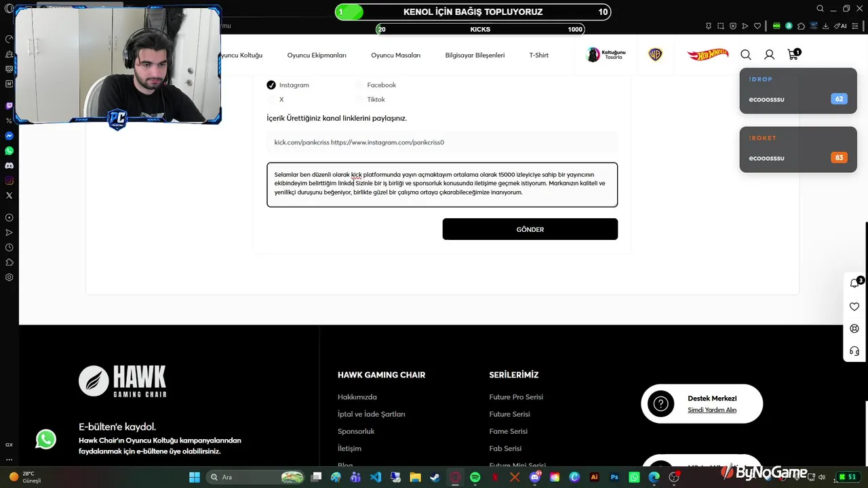Tick the X platform checkbox
The image size is (868, 488).
point(271,100)
